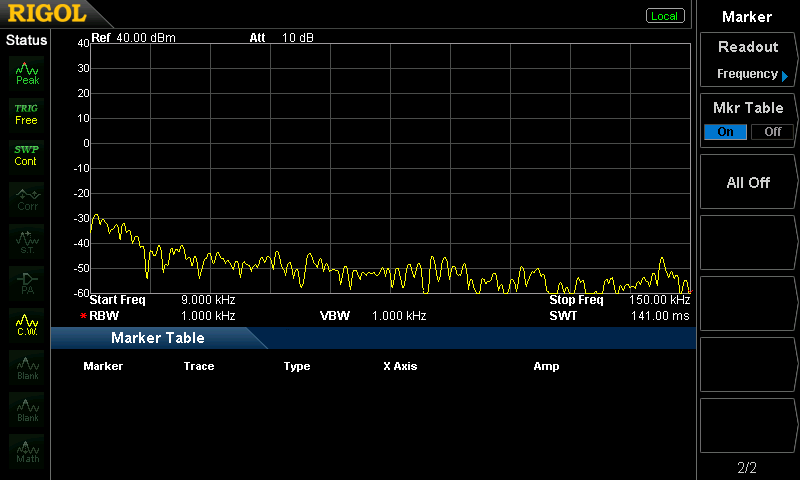Click the RBW 1.000 kHz value
This screenshot has height=480, width=800.
(x=208, y=316)
